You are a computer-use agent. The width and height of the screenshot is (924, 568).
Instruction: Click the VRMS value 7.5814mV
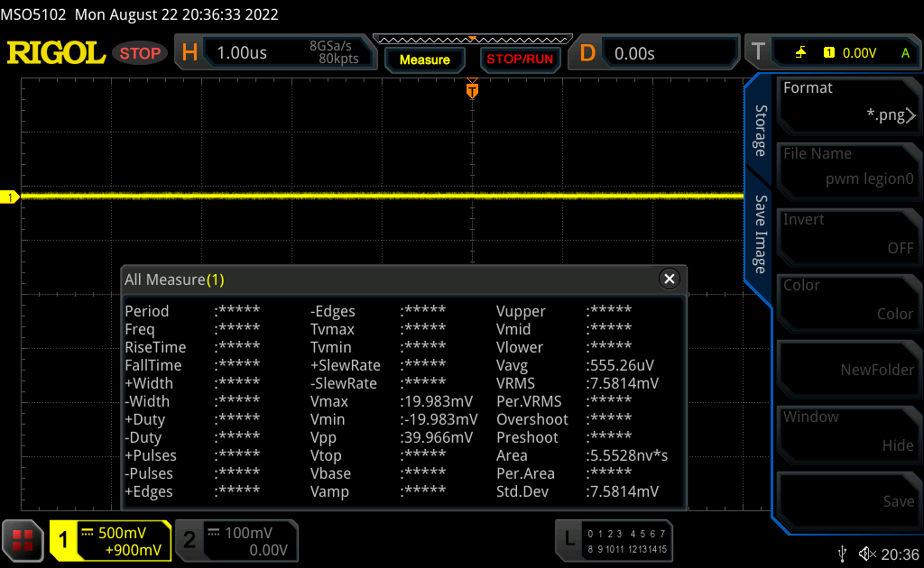(x=623, y=384)
